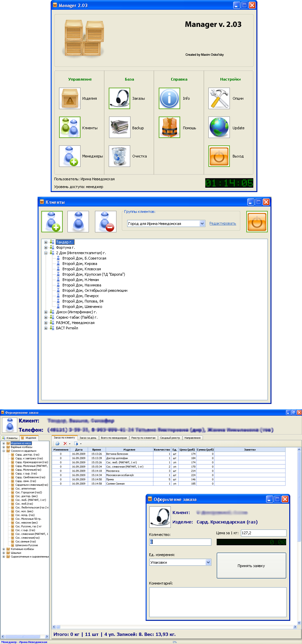
Task: Open the Изделия products icon
Action: tap(70, 98)
